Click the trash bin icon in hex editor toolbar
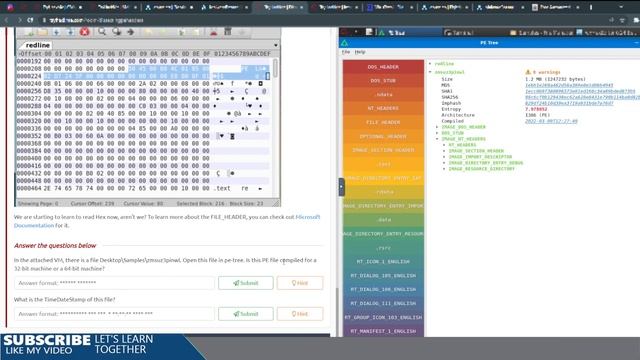Viewport: 640px width, 360px height. [228, 32]
